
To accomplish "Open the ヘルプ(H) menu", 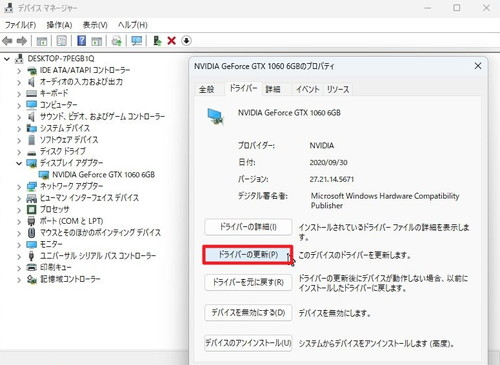I will click(132, 25).
